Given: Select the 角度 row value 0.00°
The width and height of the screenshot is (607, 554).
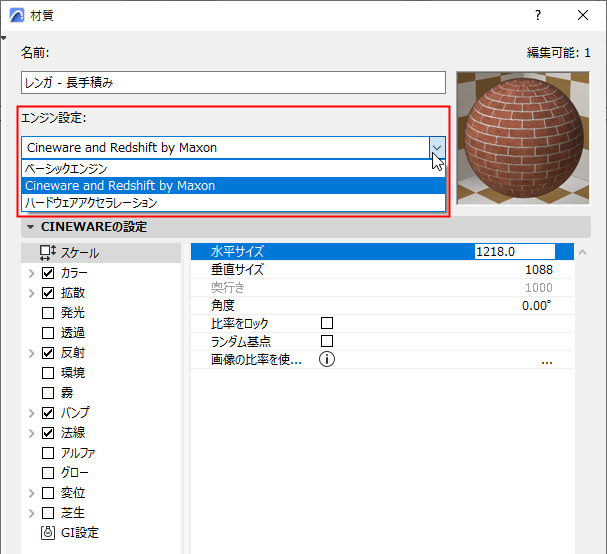Looking at the screenshot, I should [536, 305].
